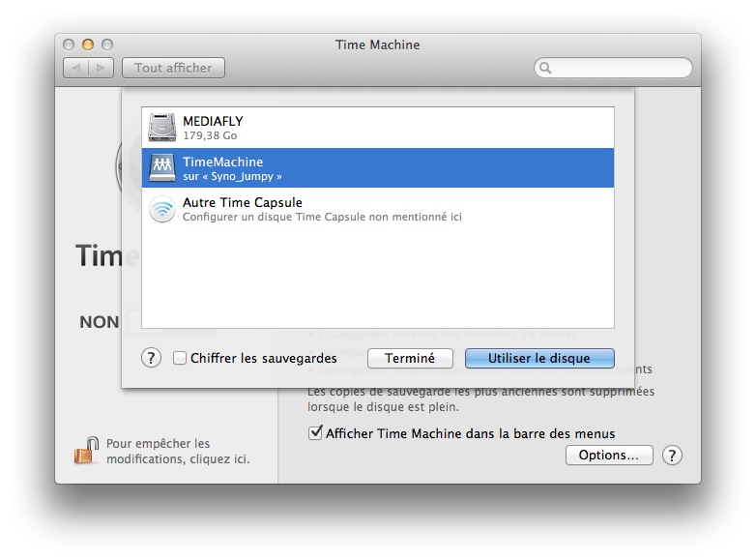Click Configurer un disque Time Capsule text

point(322,217)
